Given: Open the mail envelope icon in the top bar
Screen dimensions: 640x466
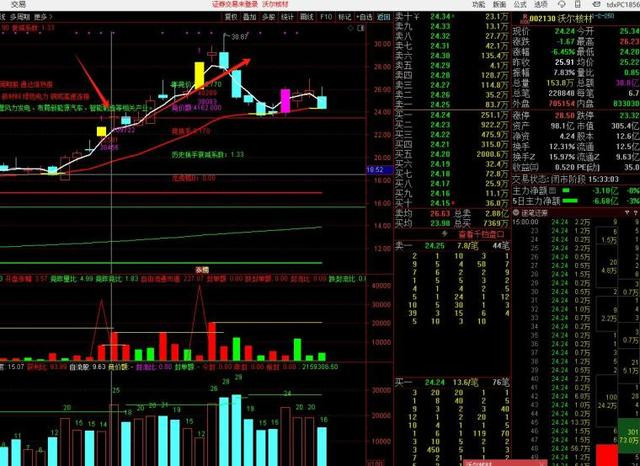Looking at the screenshot, I should (x=596, y=4).
